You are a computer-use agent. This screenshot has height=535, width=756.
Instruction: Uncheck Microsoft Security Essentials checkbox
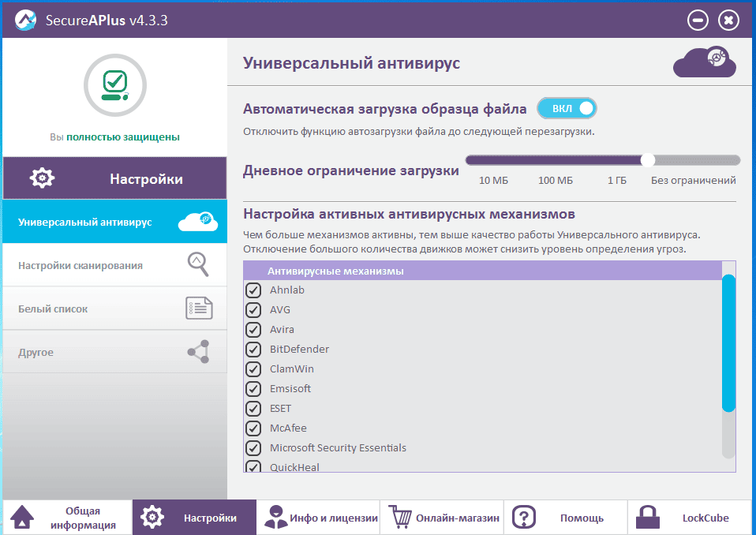coord(253,447)
